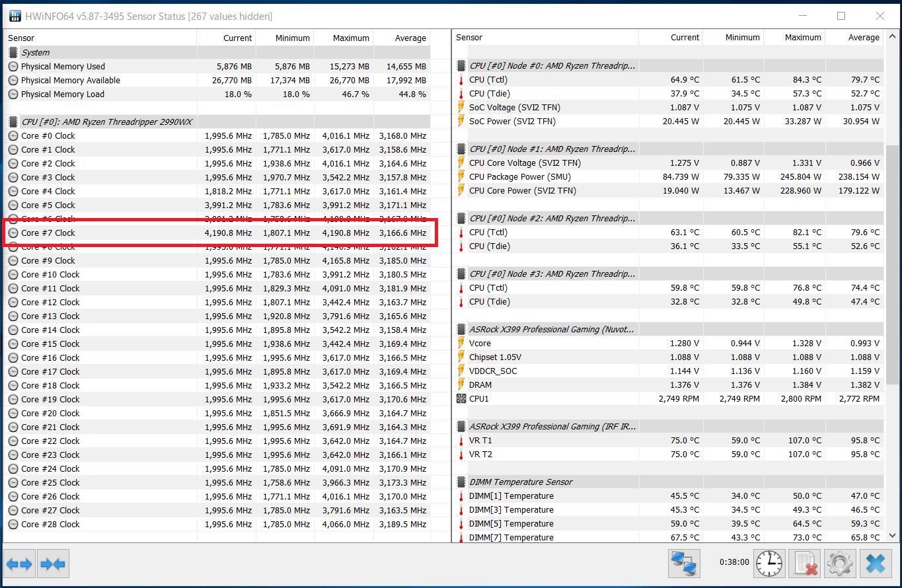
Task: Click the icon beside Physical Memory Used
Action: (x=13, y=66)
